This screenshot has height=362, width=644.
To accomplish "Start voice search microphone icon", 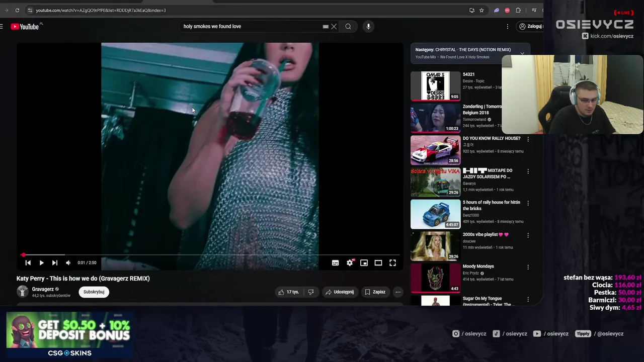I will point(368,27).
